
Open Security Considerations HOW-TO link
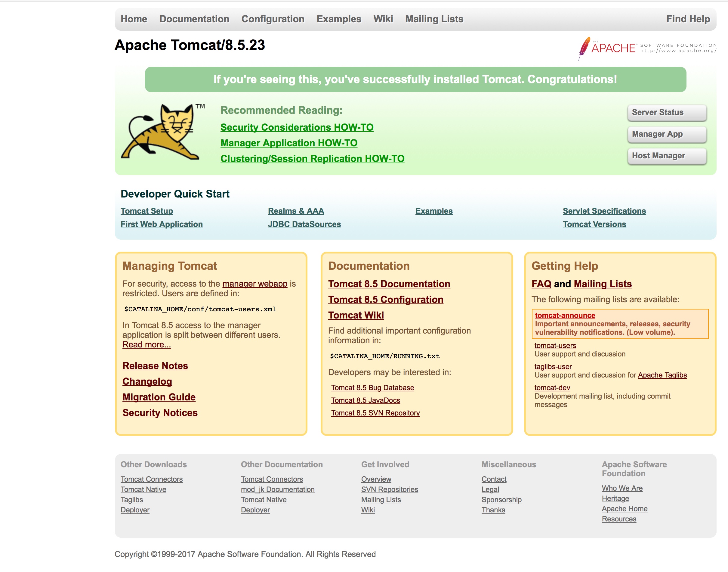click(x=297, y=127)
